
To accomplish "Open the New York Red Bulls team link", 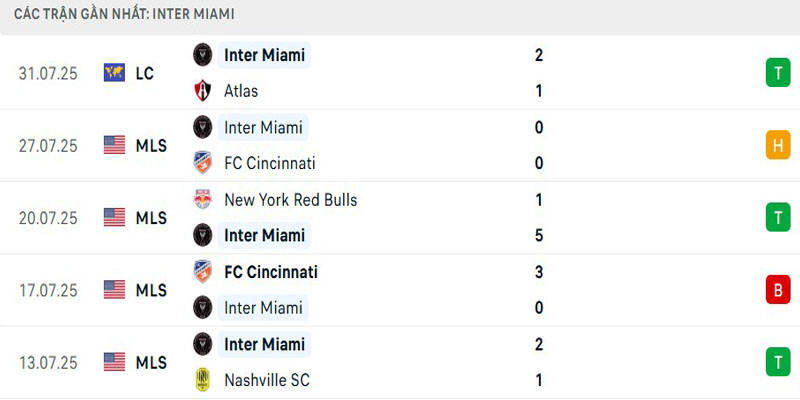I will pyautogui.click(x=290, y=199).
